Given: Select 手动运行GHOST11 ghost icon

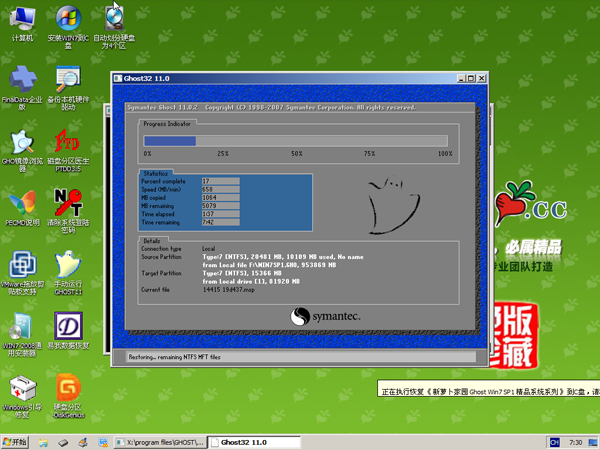Looking at the screenshot, I should point(68,272).
